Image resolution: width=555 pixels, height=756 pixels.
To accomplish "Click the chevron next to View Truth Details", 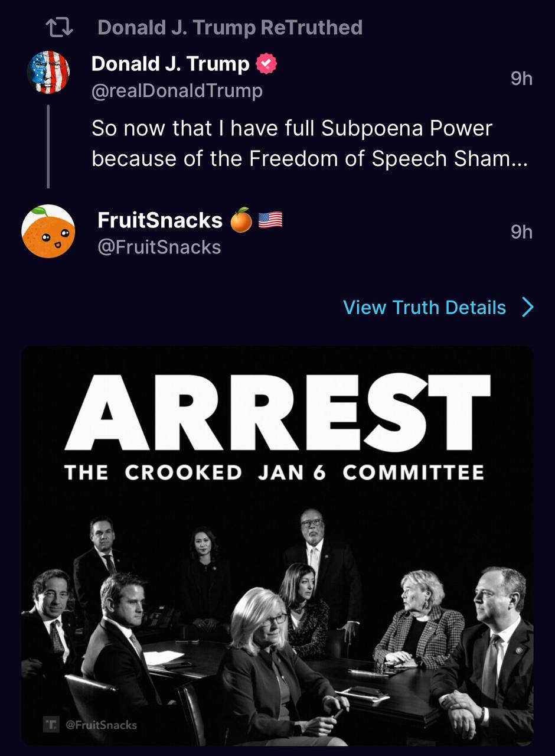I will pos(528,307).
